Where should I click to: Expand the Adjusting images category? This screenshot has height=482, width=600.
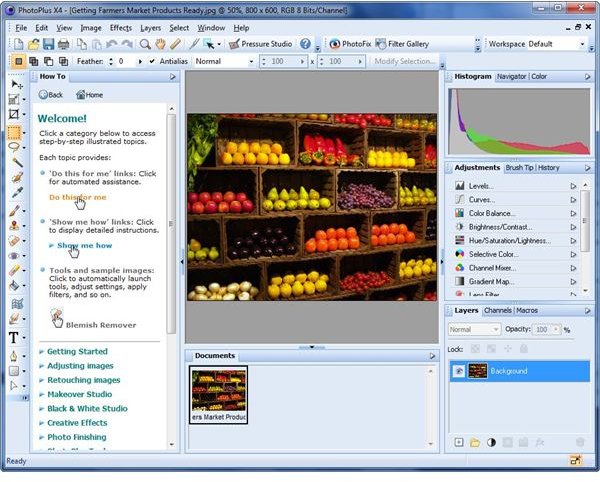coord(80,366)
